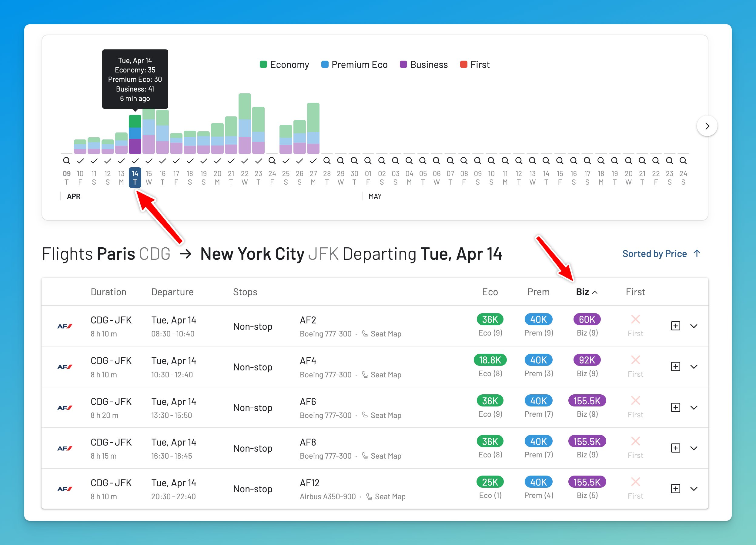Click the checkmark icon below April 10

(x=80, y=160)
